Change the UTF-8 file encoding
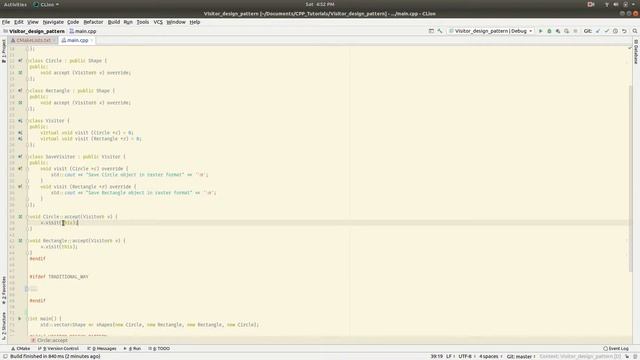Image resolution: width=640 pixels, height=360 pixels. pyautogui.click(x=467, y=356)
